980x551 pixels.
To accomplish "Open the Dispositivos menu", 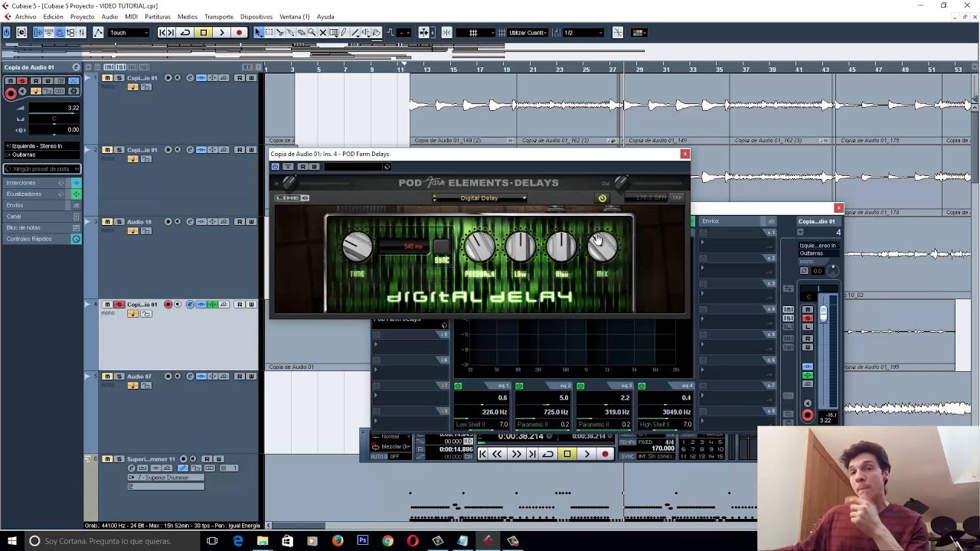I will click(x=256, y=17).
